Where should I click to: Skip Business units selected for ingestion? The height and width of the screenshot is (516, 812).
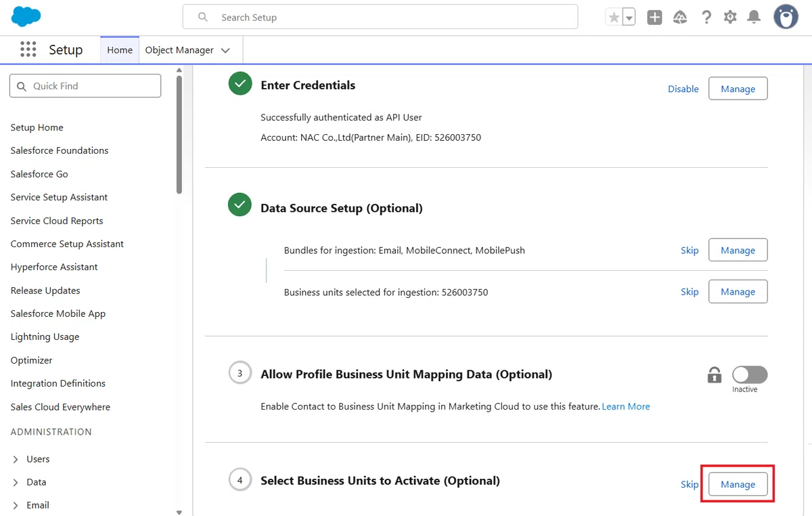point(690,291)
